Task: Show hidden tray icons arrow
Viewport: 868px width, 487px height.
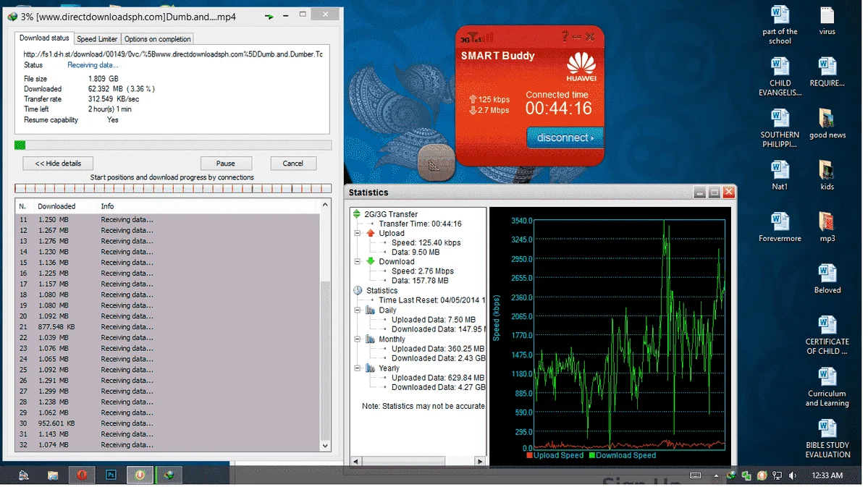Action: (716, 475)
